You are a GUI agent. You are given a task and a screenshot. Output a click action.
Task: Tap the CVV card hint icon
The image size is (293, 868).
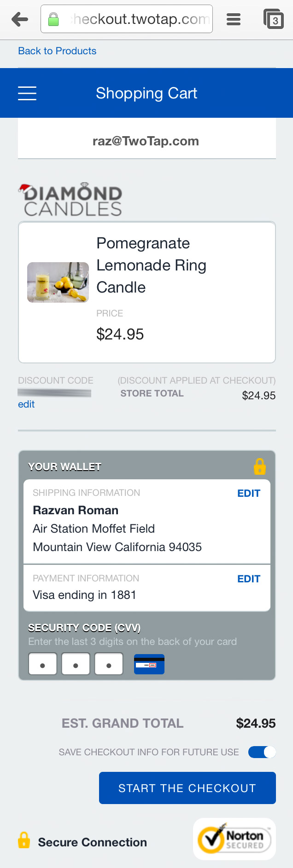pos(149,664)
